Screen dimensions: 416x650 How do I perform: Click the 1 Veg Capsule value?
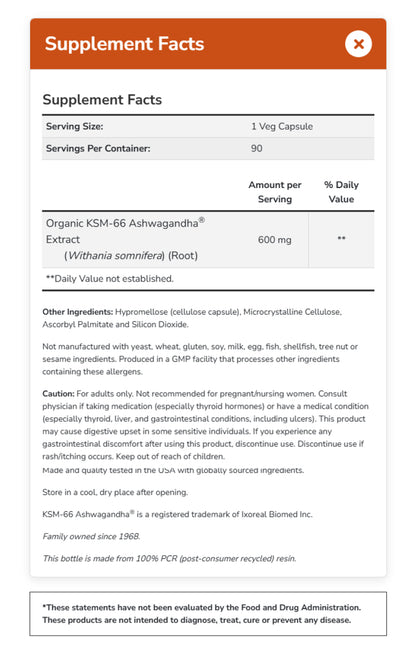coord(282,126)
